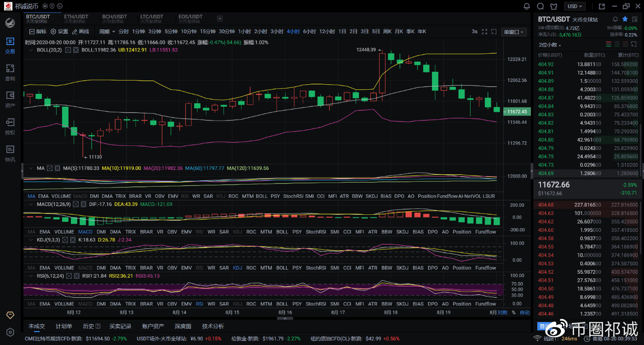Open the USD currency dropdown
The height and width of the screenshot is (345, 644).
click(575, 6)
